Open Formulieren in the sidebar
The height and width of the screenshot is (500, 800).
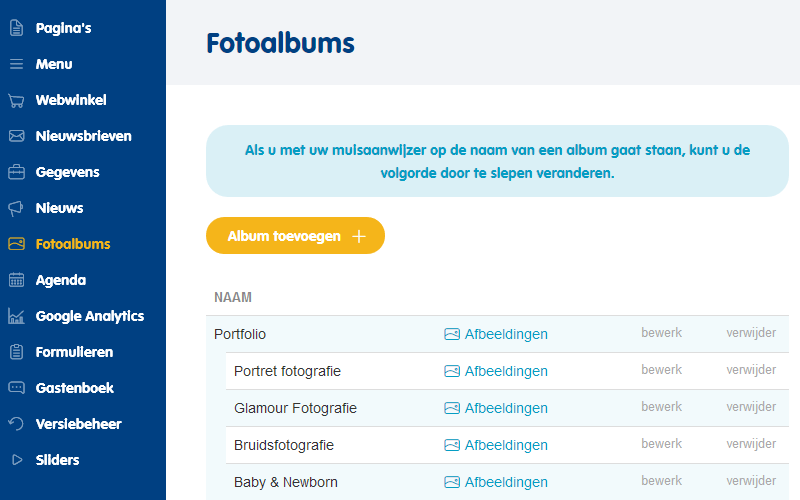[x=74, y=352]
